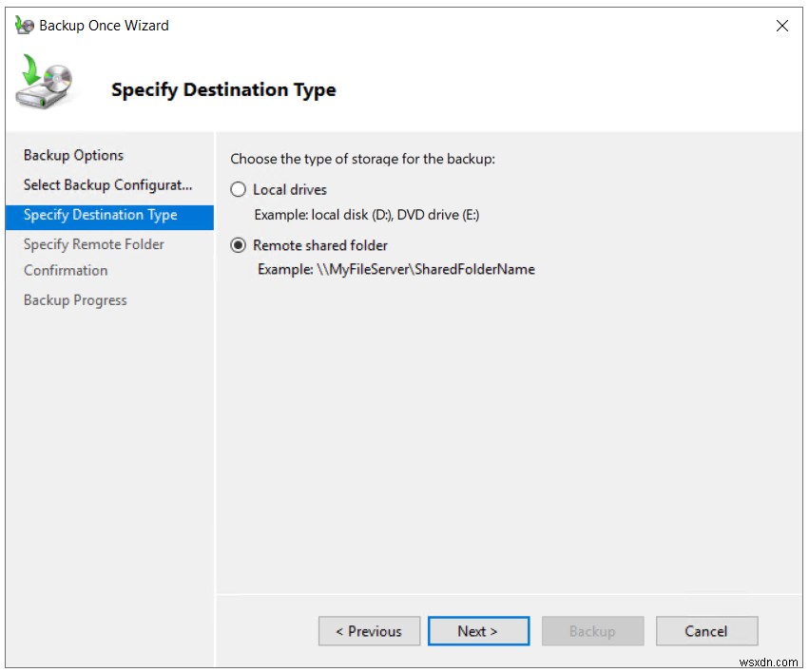Close the Backup Once Wizard window

781,26
